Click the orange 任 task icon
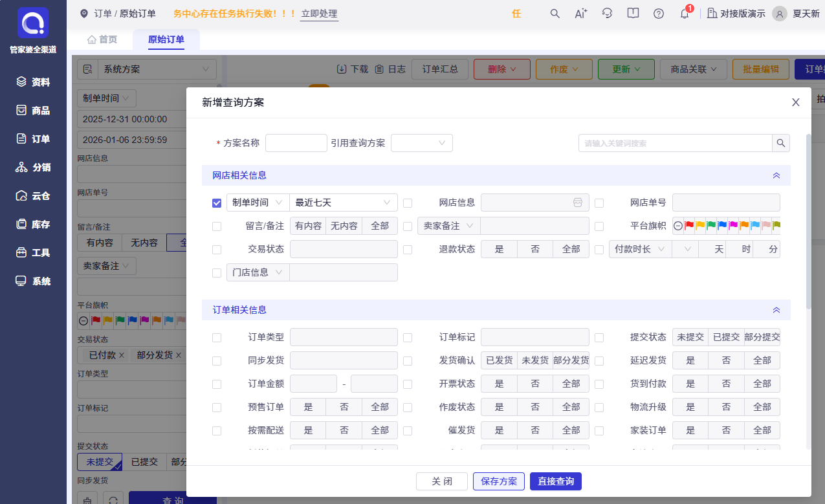The height and width of the screenshot is (504, 825). tap(516, 14)
